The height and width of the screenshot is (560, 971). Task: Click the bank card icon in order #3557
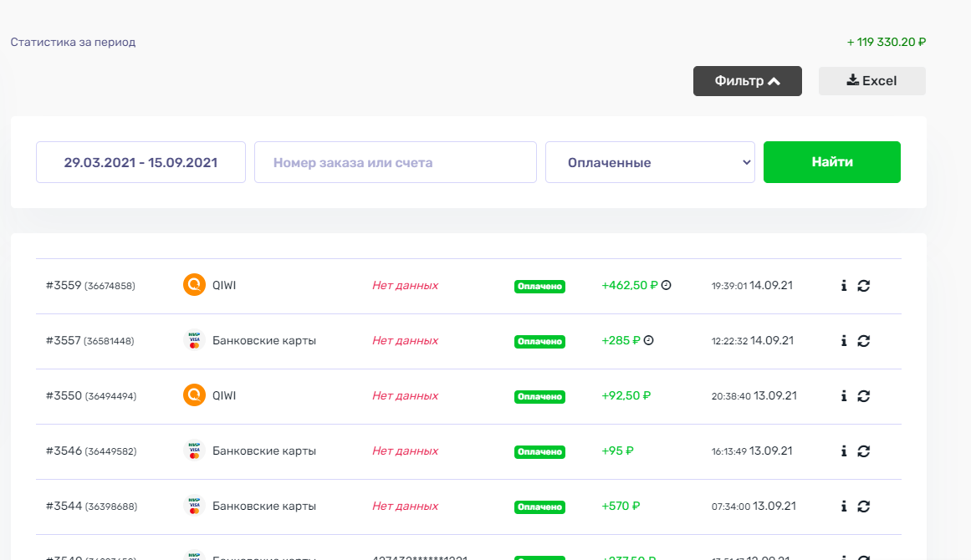(194, 339)
